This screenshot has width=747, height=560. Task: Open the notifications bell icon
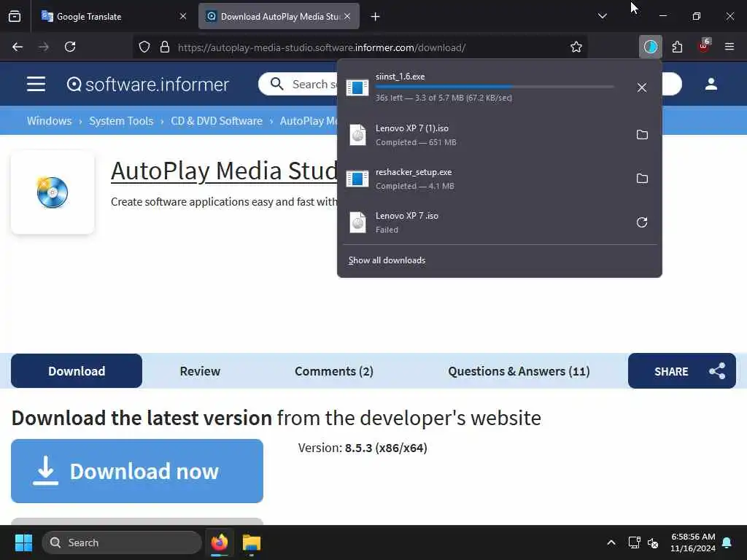pos(727,542)
